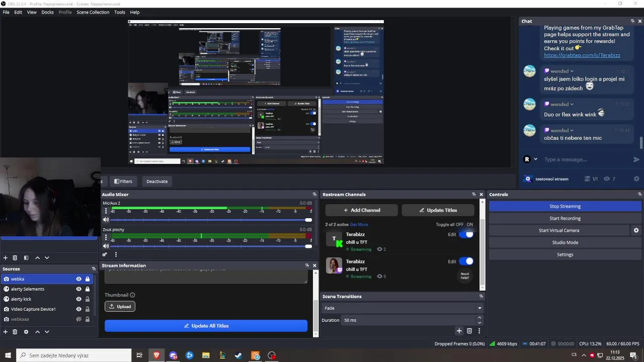This screenshot has width=644, height=362.
Task: Move selected source down arrow
Action: click(47, 332)
